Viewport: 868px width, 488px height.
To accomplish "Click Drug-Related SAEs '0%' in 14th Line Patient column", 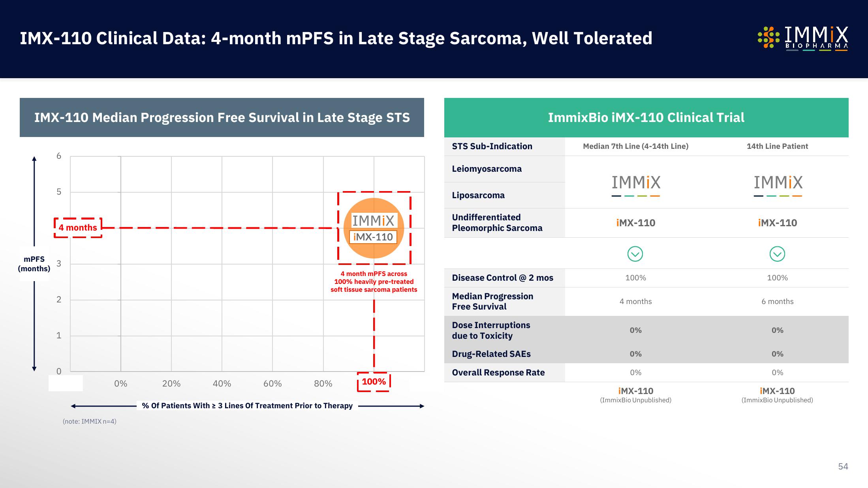I will (777, 354).
